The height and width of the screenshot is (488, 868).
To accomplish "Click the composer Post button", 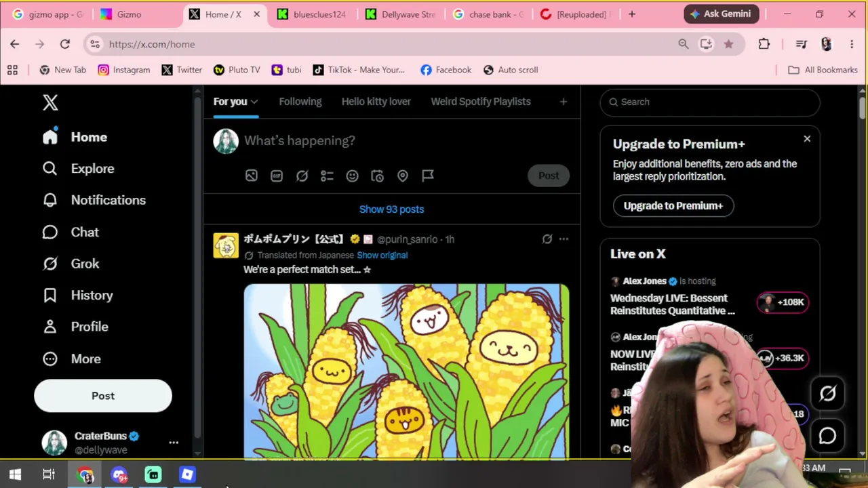I will [549, 176].
